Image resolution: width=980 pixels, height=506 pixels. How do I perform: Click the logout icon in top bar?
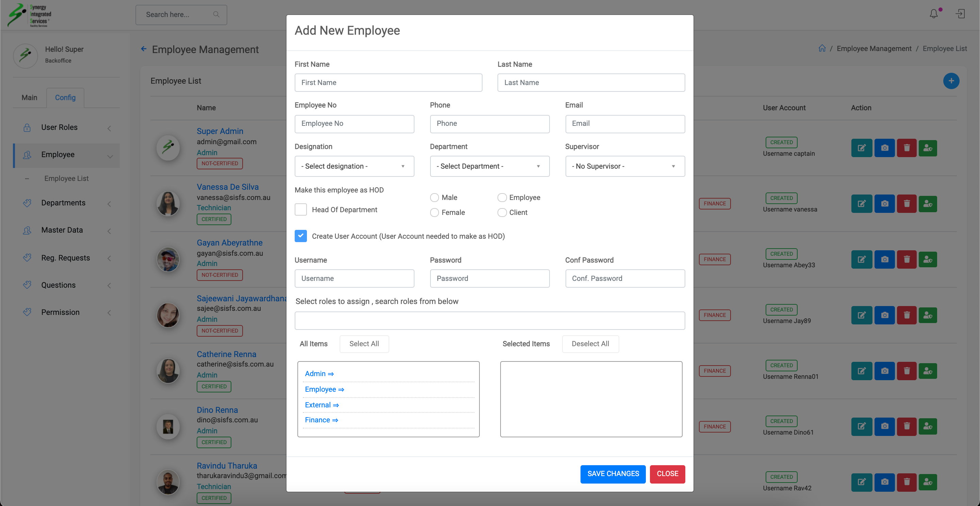[960, 14]
